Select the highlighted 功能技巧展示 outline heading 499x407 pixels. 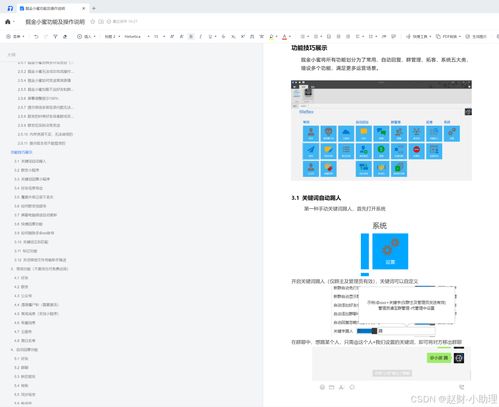[21, 152]
